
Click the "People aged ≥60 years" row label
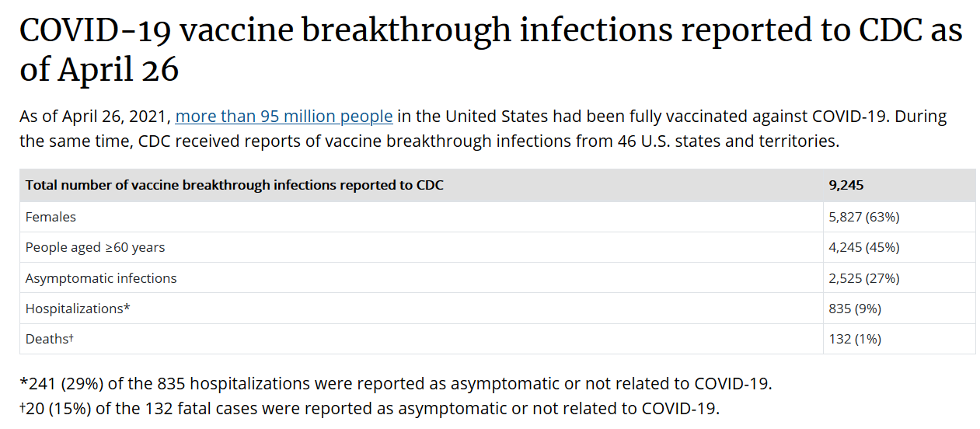click(95, 247)
